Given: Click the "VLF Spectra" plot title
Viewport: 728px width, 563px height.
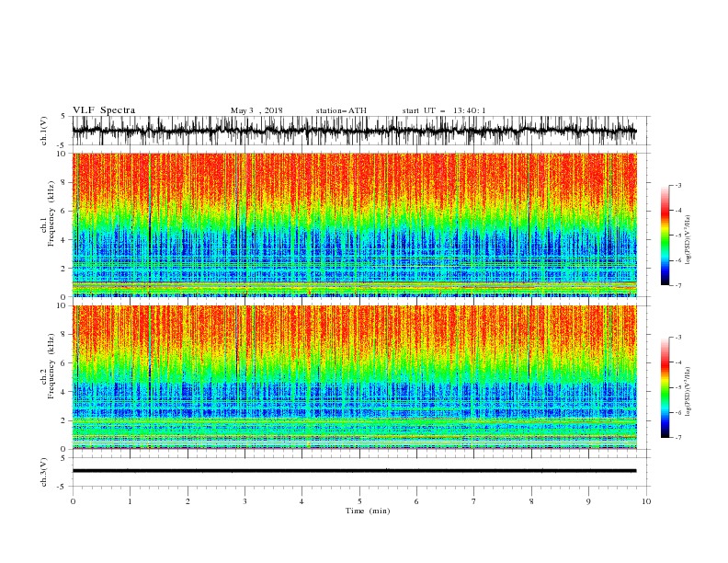Looking at the screenshot, I should click(x=104, y=110).
